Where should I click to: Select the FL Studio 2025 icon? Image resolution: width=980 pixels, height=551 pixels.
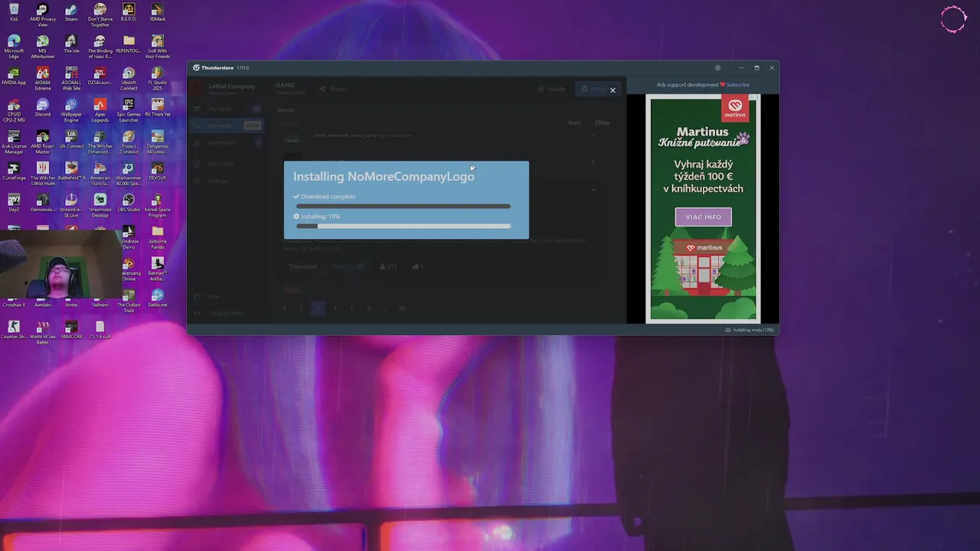158,79
